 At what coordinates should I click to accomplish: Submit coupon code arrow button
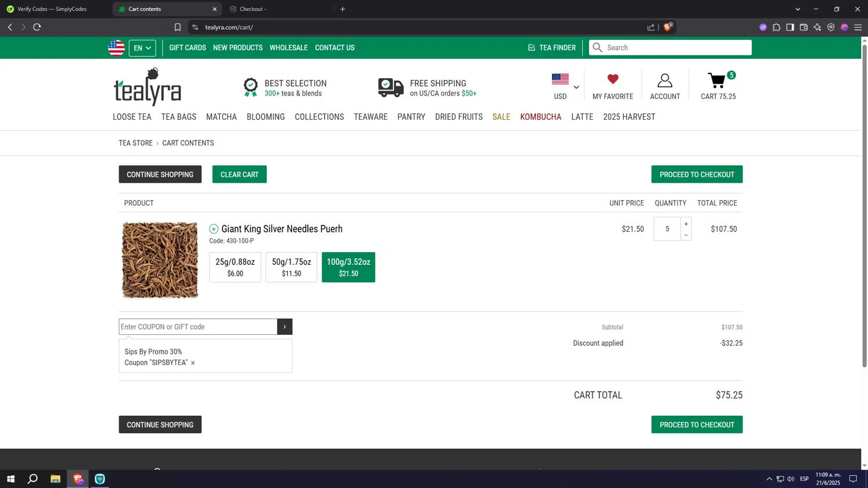coord(285,327)
